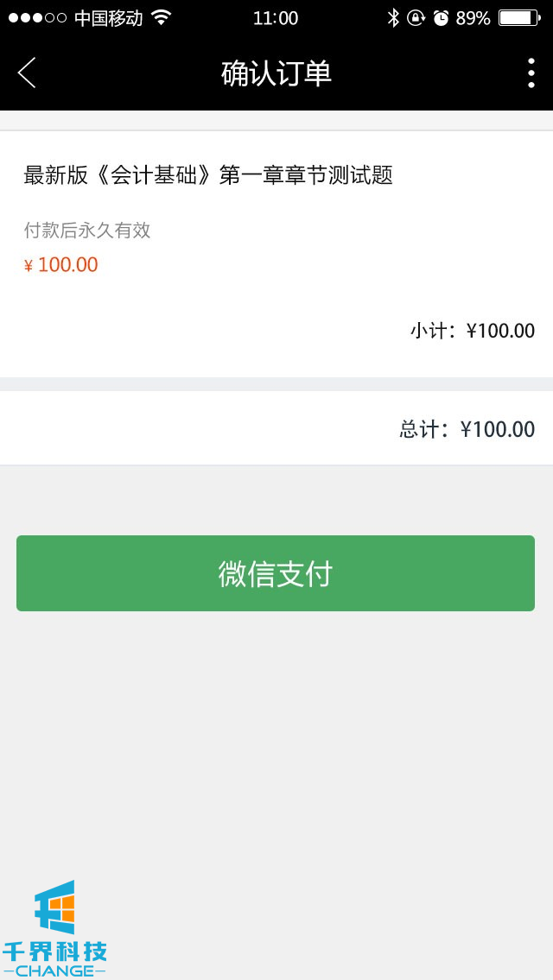The height and width of the screenshot is (980, 553).
Task: Tap the rotation lock status icon
Action: tap(416, 18)
